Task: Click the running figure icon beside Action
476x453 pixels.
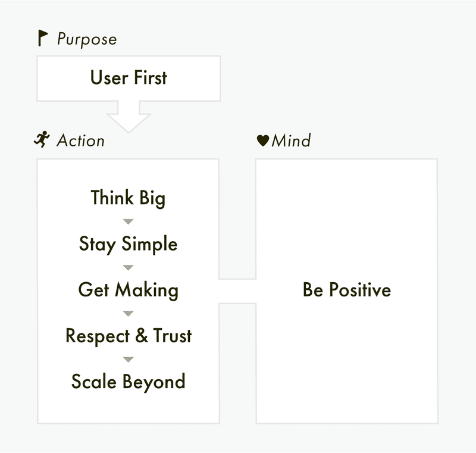Action: click(42, 140)
